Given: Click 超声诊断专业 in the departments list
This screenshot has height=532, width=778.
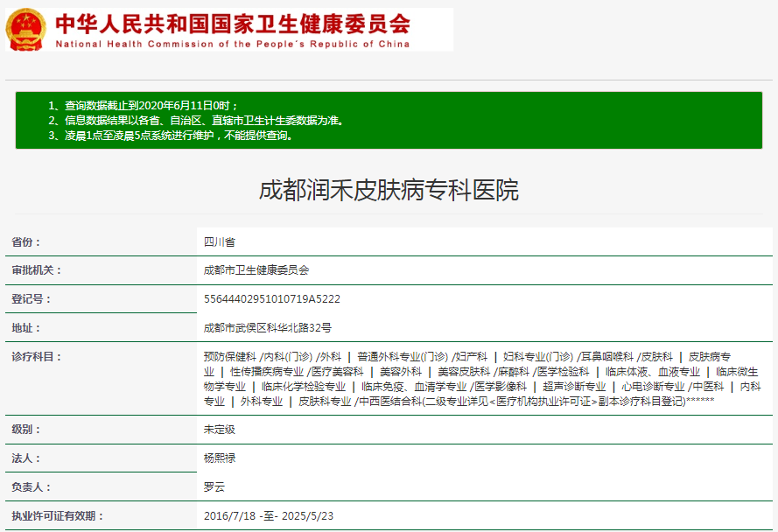Looking at the screenshot, I should (x=574, y=387).
